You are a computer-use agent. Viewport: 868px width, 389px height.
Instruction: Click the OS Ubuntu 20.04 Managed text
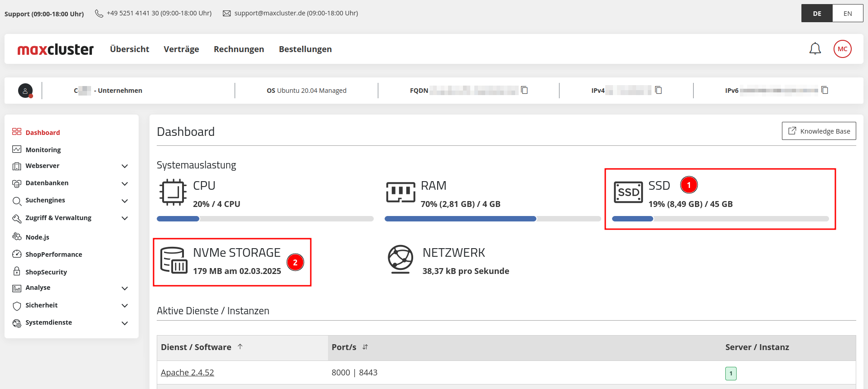click(307, 91)
